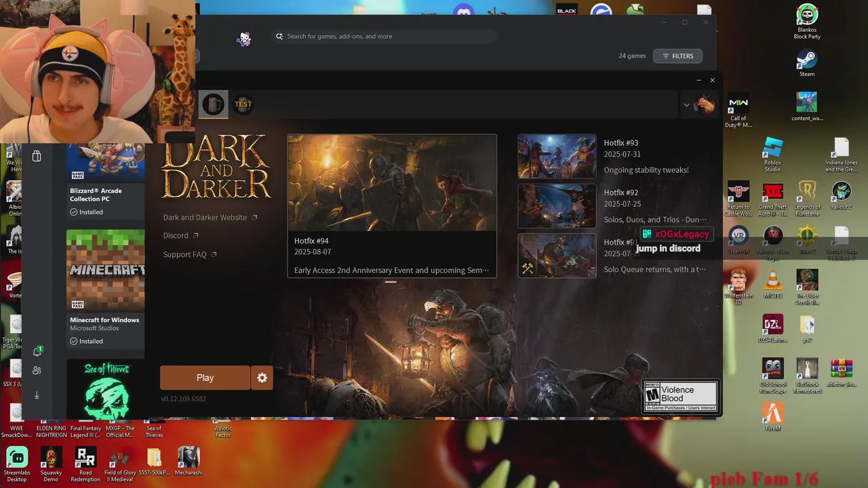Image resolution: width=868 pixels, height=488 pixels.
Task: Open Abiotic Factor desktop shortcut
Action: pos(223,431)
